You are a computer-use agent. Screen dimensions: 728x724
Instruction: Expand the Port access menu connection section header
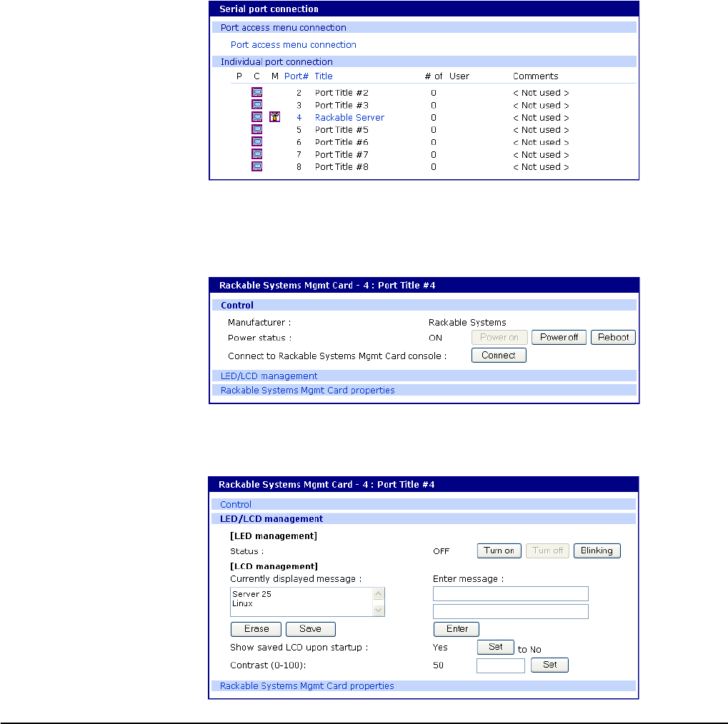424,27
